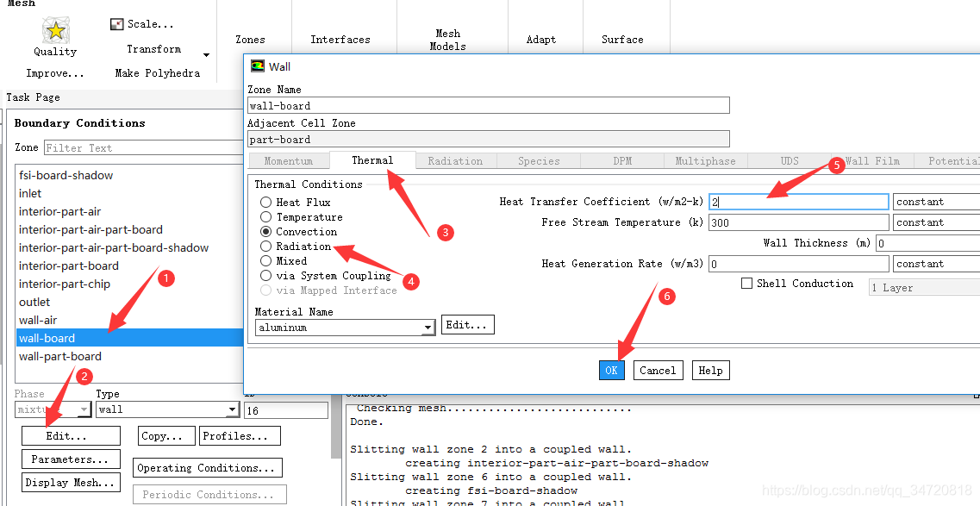Enable Shell Conduction checkbox
Screen dimensions: 980x506
pos(747,284)
